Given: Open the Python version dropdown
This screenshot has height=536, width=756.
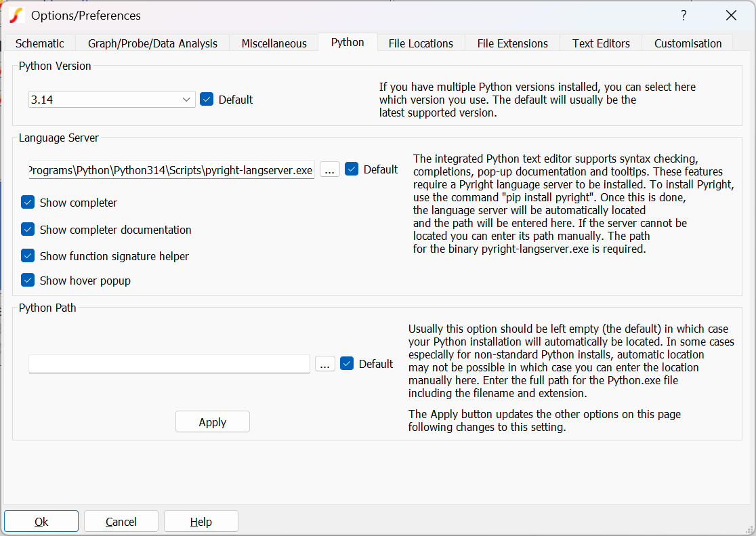Looking at the screenshot, I should 186,99.
